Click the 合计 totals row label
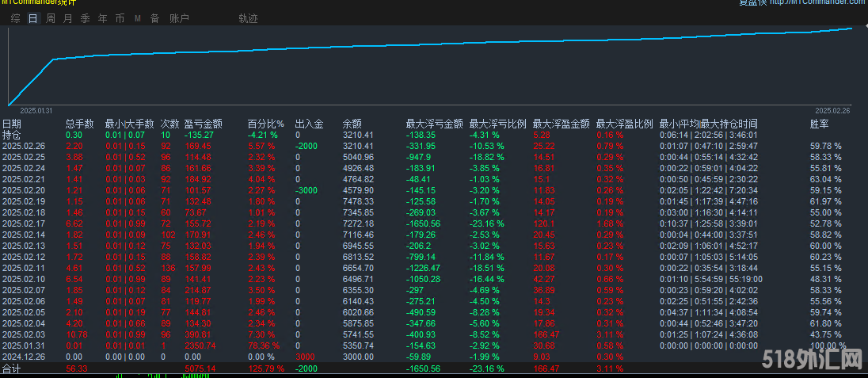The image size is (868, 378). click(11, 368)
